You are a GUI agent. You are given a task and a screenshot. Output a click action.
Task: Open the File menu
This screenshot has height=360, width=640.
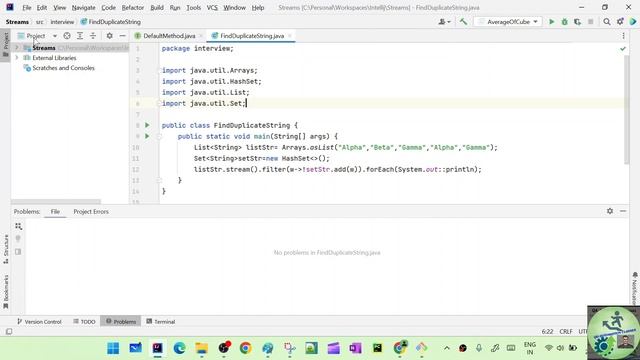27,8
